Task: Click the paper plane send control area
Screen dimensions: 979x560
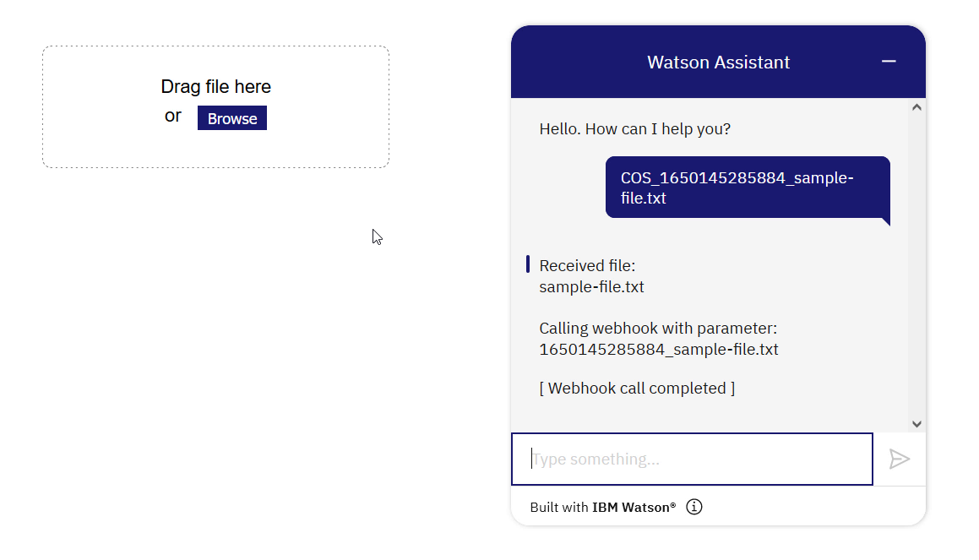Action: [899, 459]
